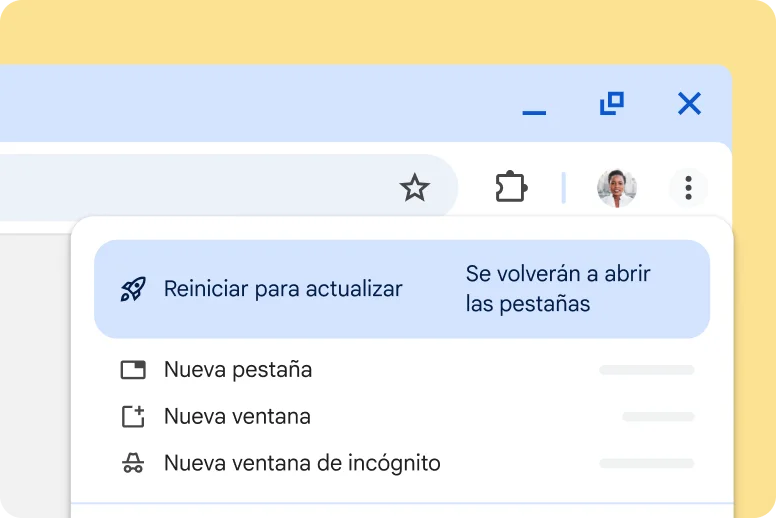Click the shortcut placeholder beside incógnito entry

pyautogui.click(x=646, y=464)
